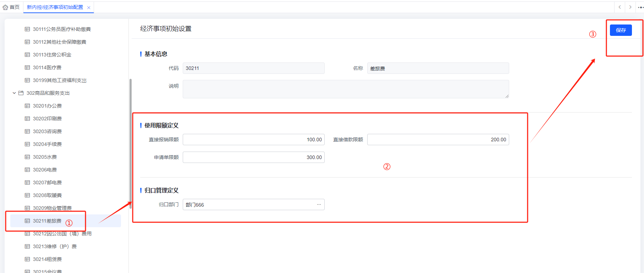Click table icon next to 30205水费
The height and width of the screenshot is (273, 644).
(x=27, y=157)
